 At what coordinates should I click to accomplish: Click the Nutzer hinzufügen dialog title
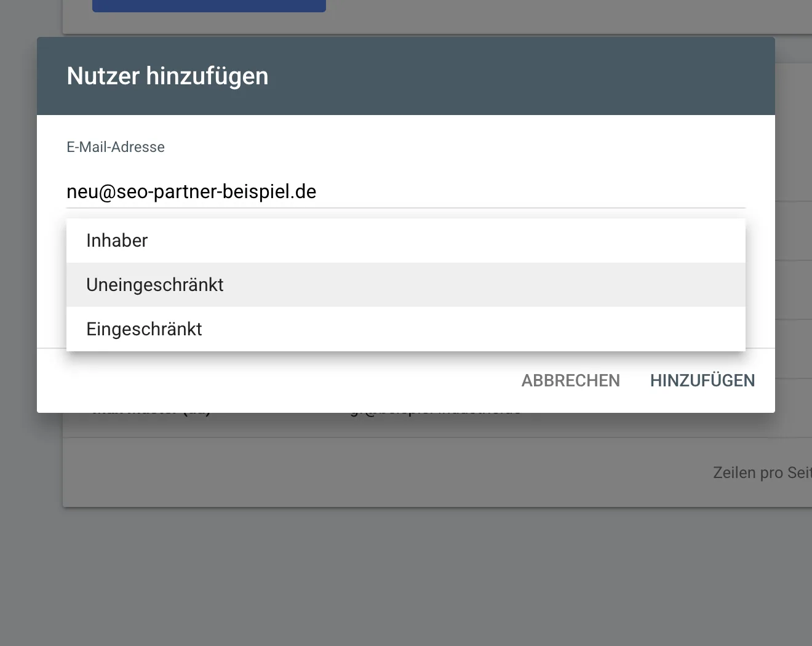tap(167, 76)
